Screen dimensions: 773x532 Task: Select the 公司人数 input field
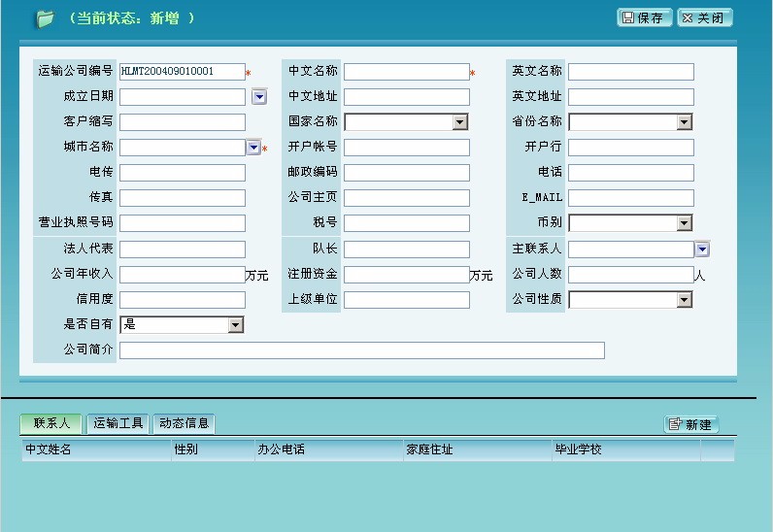[631, 274]
